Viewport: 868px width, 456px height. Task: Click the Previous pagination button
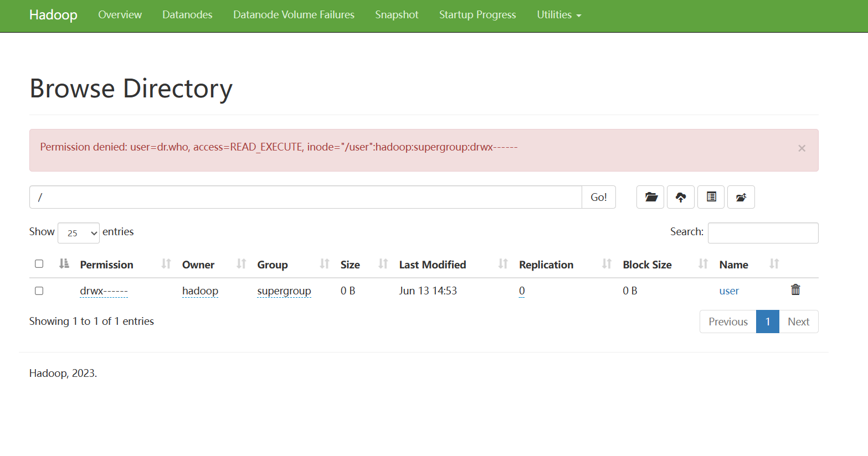pos(728,322)
